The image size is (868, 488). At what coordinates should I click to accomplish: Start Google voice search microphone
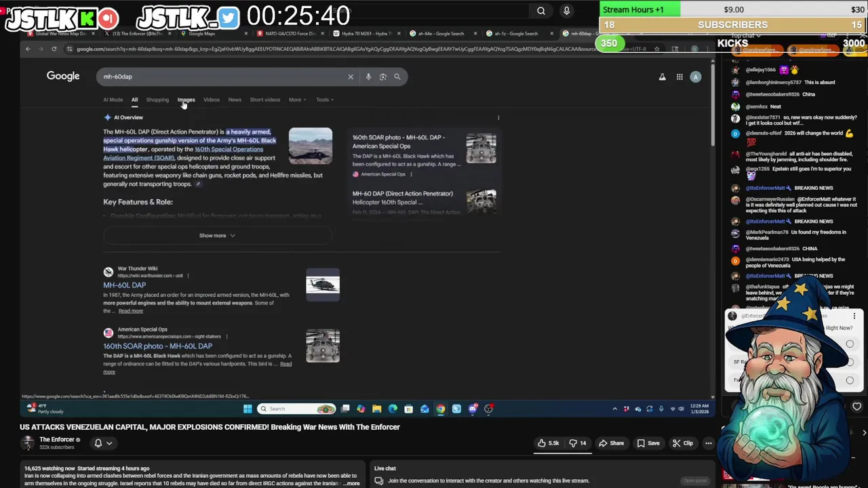point(368,77)
